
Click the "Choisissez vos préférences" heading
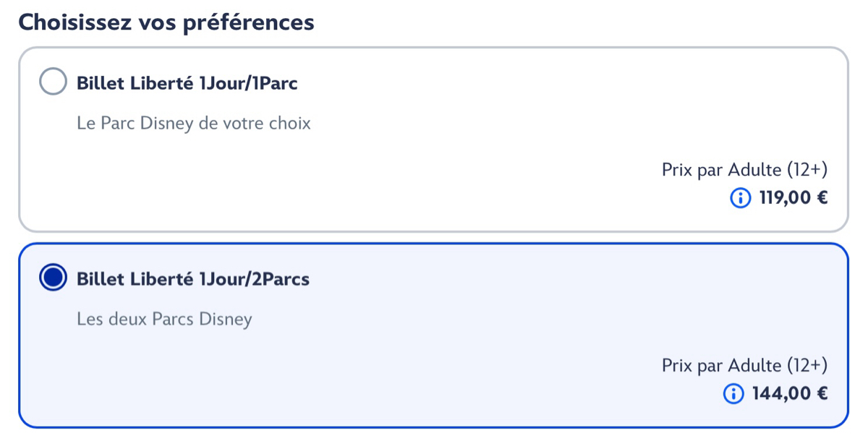click(166, 22)
